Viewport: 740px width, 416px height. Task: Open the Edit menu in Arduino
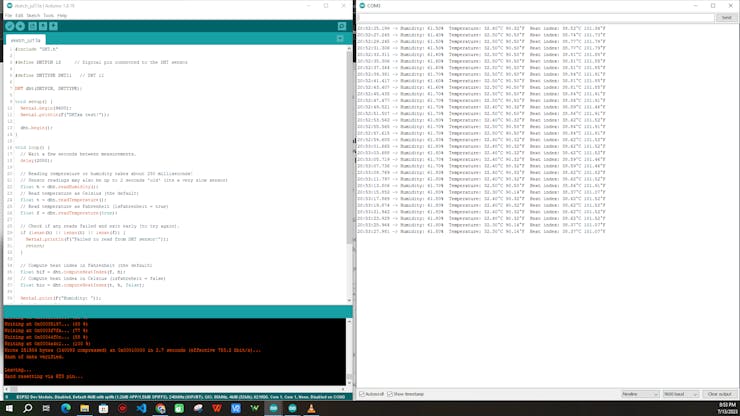click(x=19, y=16)
